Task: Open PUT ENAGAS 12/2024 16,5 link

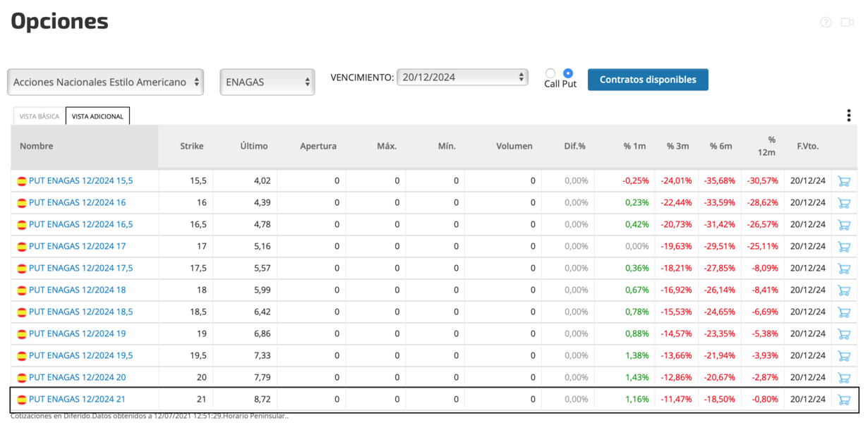Action: click(80, 224)
